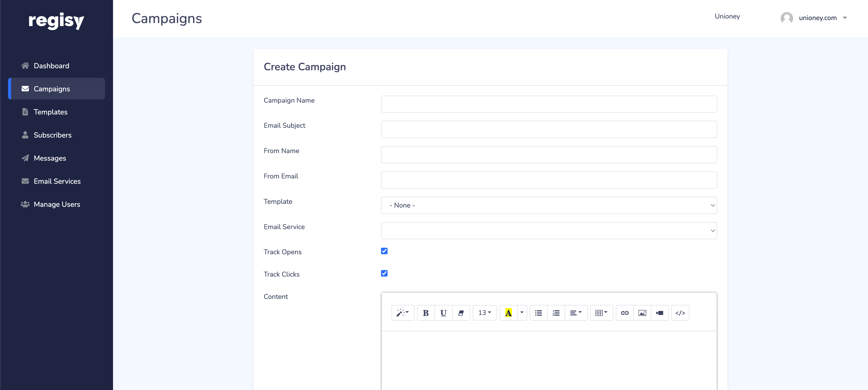868x390 pixels.
Task: Uncheck the Track Opens checkbox
Action: (384, 251)
